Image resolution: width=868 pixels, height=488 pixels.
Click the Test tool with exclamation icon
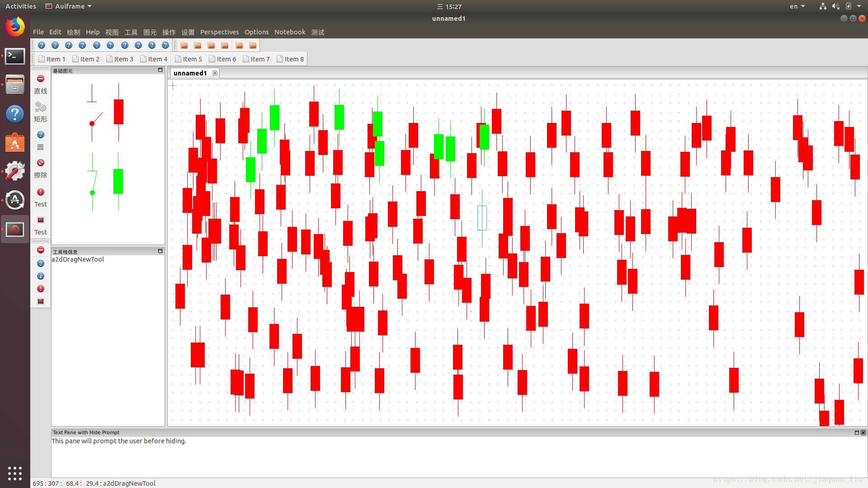(40, 197)
